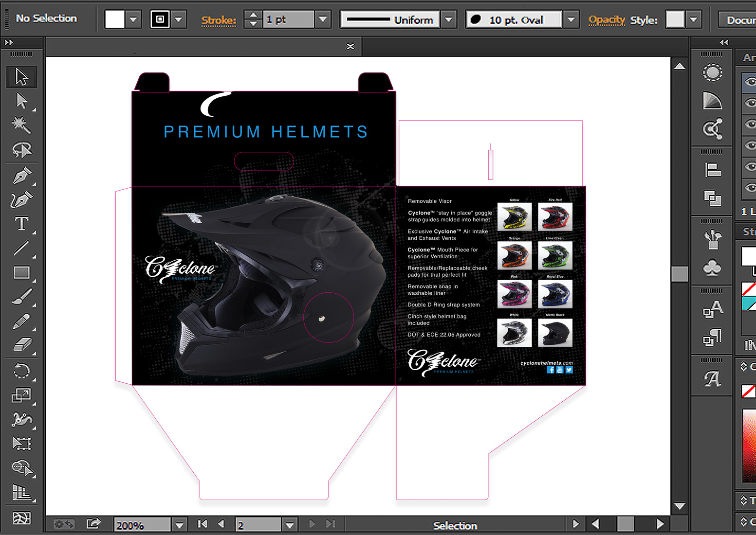
Task: Select the Column Graph tool
Action: click(21, 492)
